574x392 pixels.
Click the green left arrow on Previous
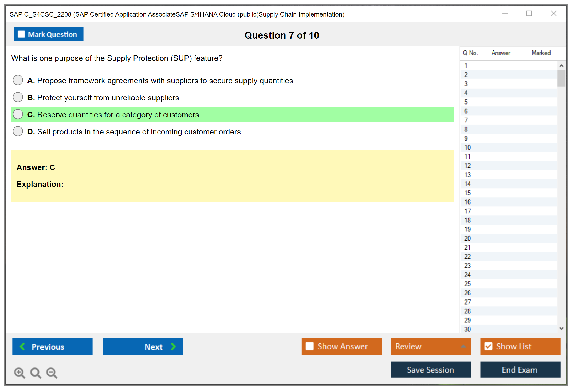(x=22, y=346)
